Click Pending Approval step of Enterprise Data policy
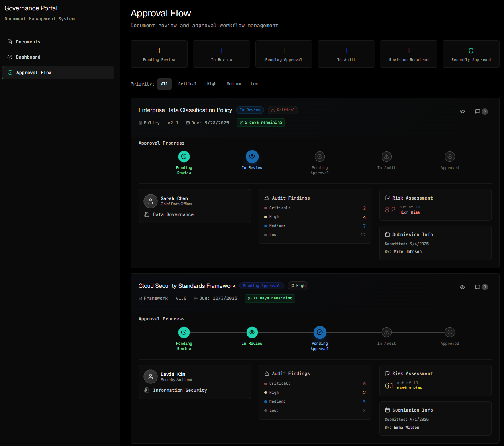The image size is (504, 446). [x=320, y=157]
